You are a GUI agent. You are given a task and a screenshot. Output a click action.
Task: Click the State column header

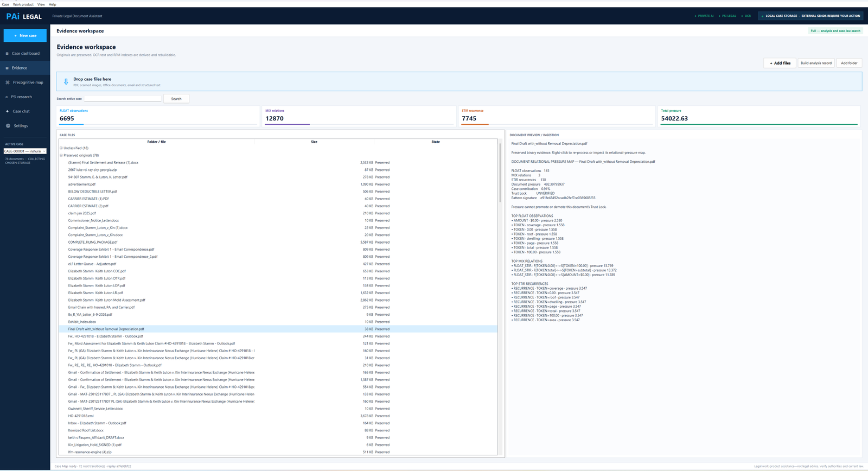pyautogui.click(x=436, y=142)
